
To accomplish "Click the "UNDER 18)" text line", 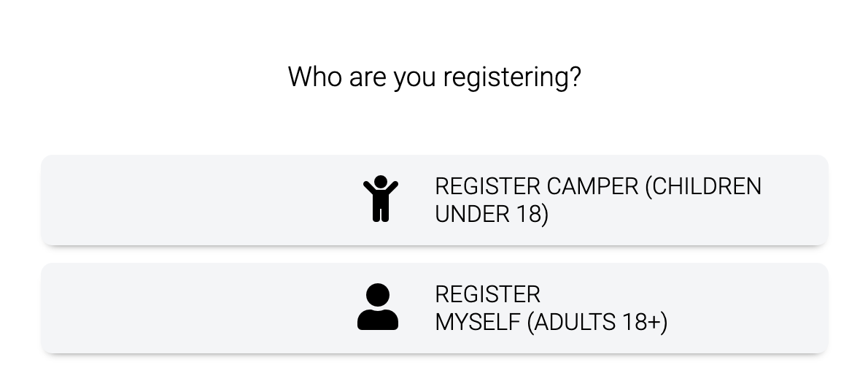I will tap(492, 214).
